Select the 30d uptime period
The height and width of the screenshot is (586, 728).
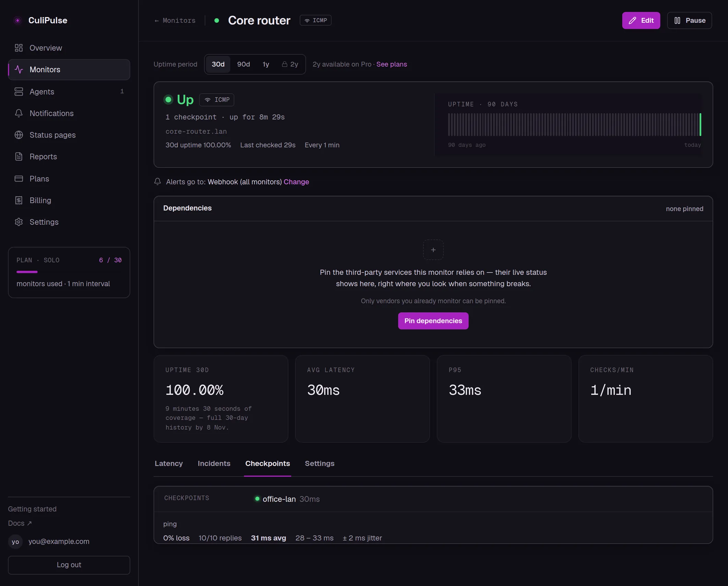click(218, 64)
